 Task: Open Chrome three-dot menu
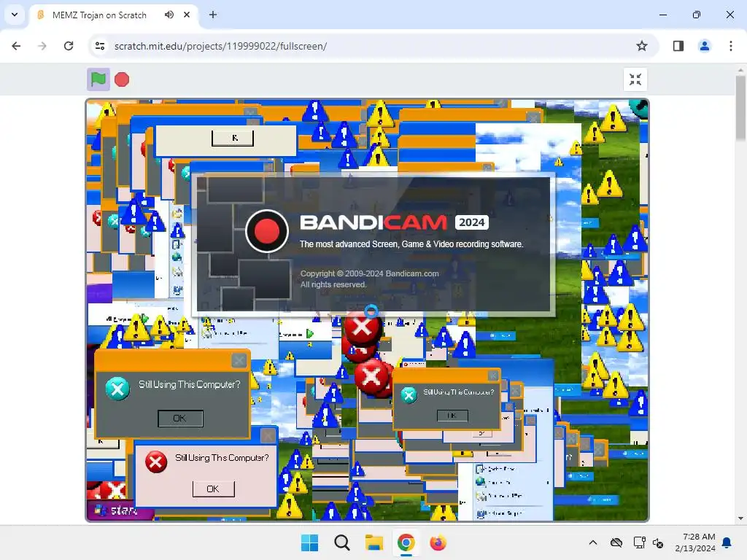731,46
